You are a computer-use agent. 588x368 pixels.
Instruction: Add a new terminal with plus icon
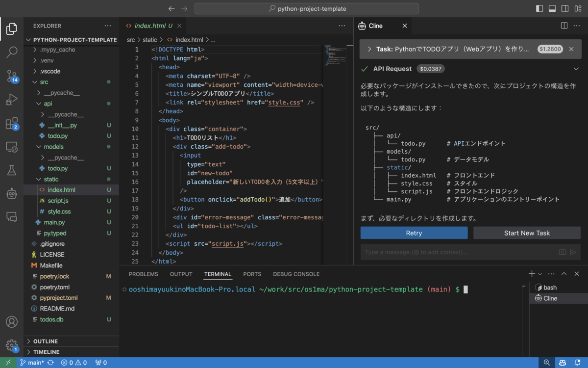532,274
